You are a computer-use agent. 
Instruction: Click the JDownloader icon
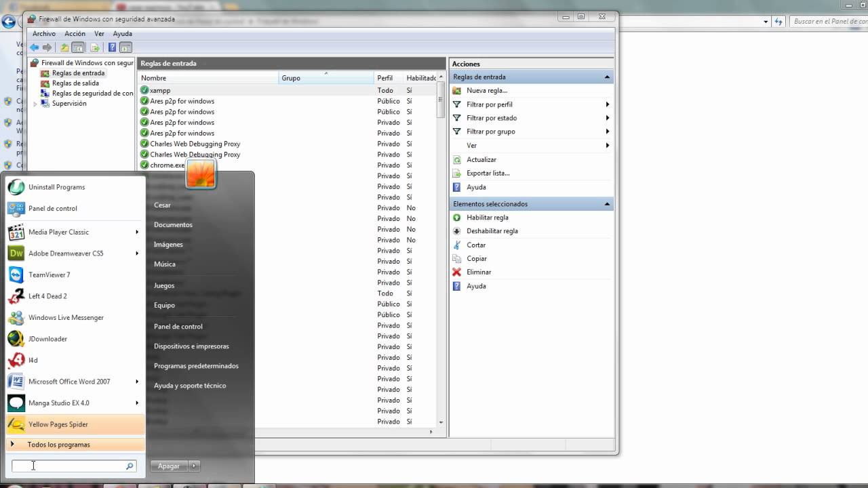click(x=16, y=339)
